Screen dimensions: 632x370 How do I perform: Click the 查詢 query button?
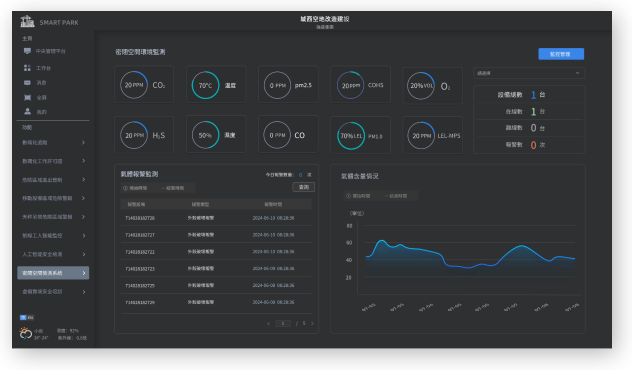tap(303, 187)
